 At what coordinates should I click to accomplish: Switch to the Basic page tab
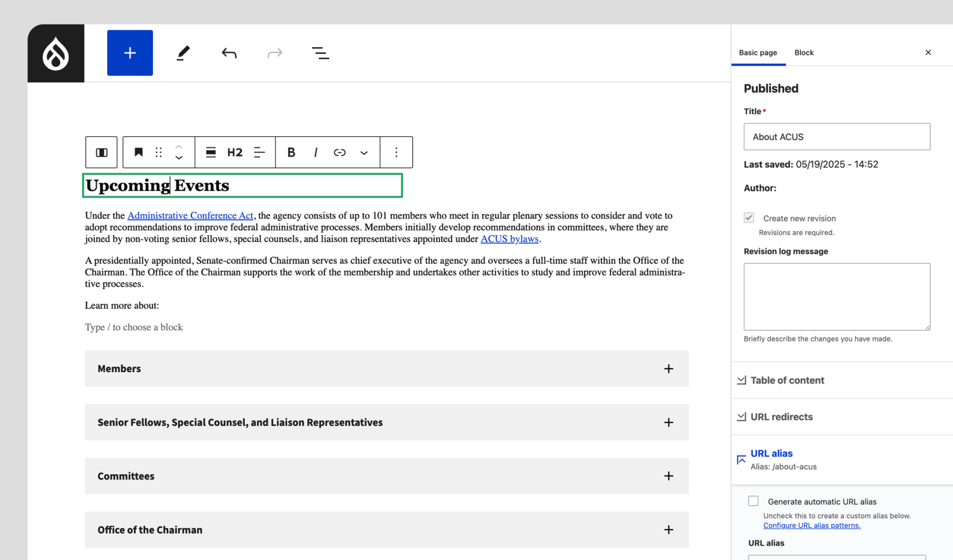coord(758,53)
